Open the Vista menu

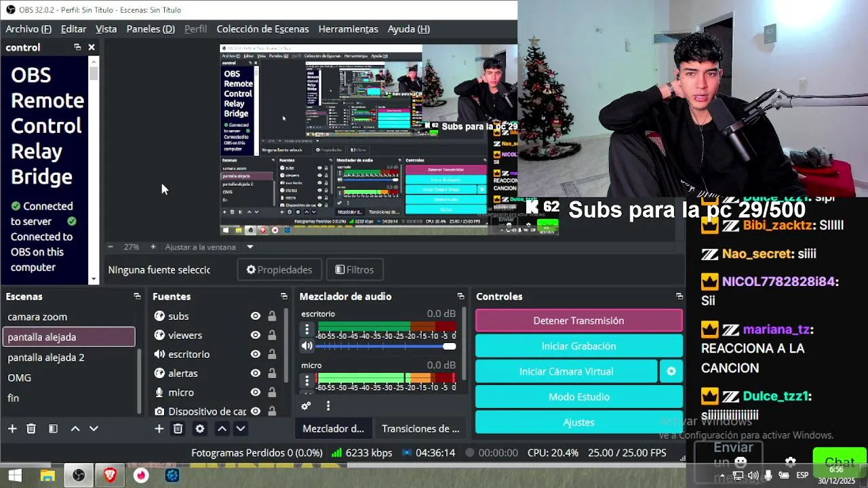coord(106,28)
